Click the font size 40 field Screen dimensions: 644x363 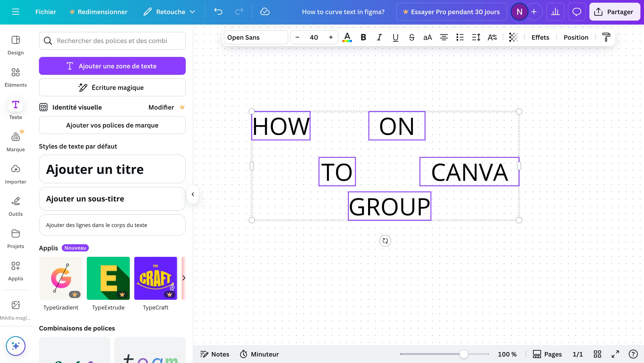click(x=314, y=37)
